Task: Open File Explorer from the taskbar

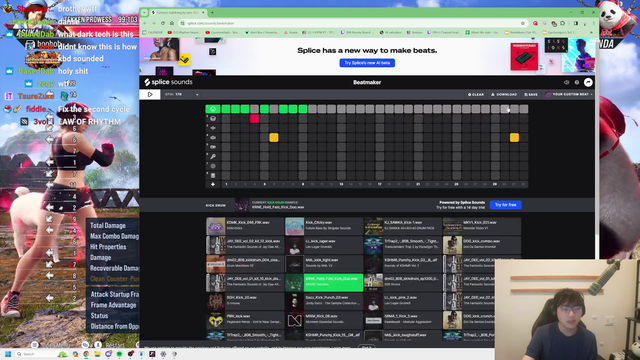Action: [x=97, y=354]
